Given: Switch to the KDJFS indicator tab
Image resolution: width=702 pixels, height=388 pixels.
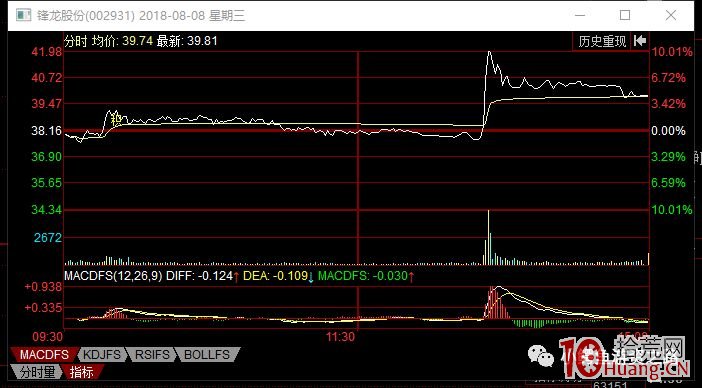Looking at the screenshot, I should click(103, 355).
